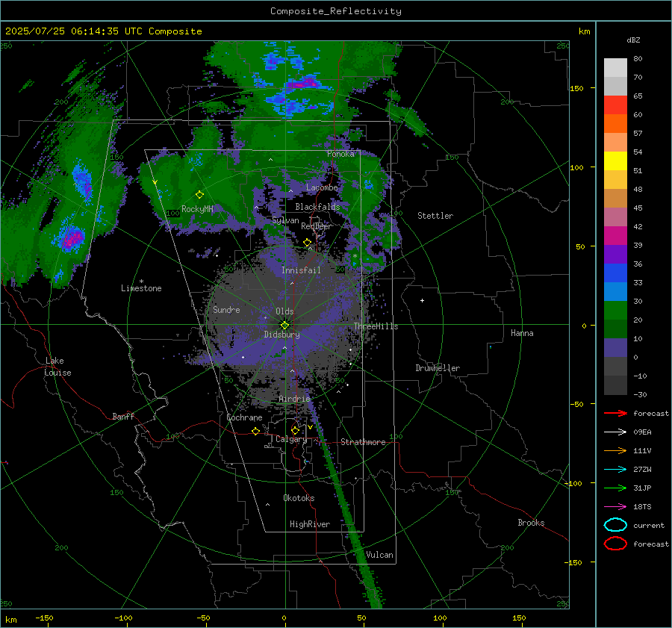The width and height of the screenshot is (672, 628).
Task: Click the Innisfail label
Action: [301, 270]
